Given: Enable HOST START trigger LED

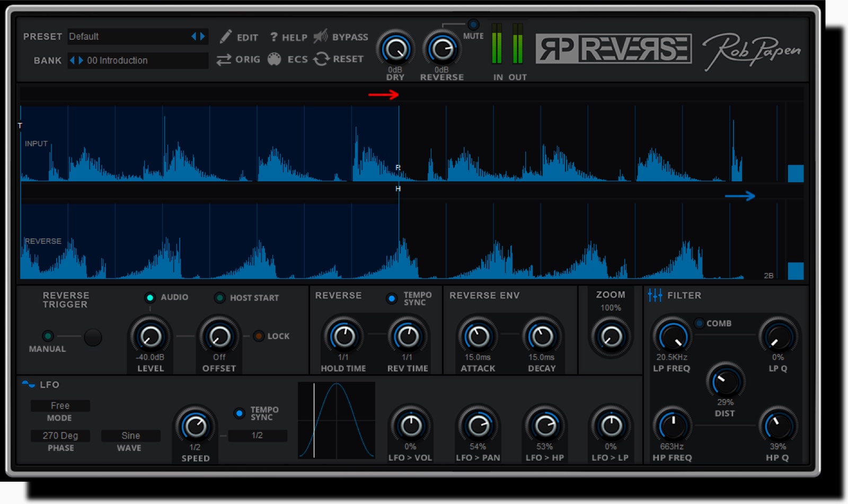Looking at the screenshot, I should click(219, 298).
